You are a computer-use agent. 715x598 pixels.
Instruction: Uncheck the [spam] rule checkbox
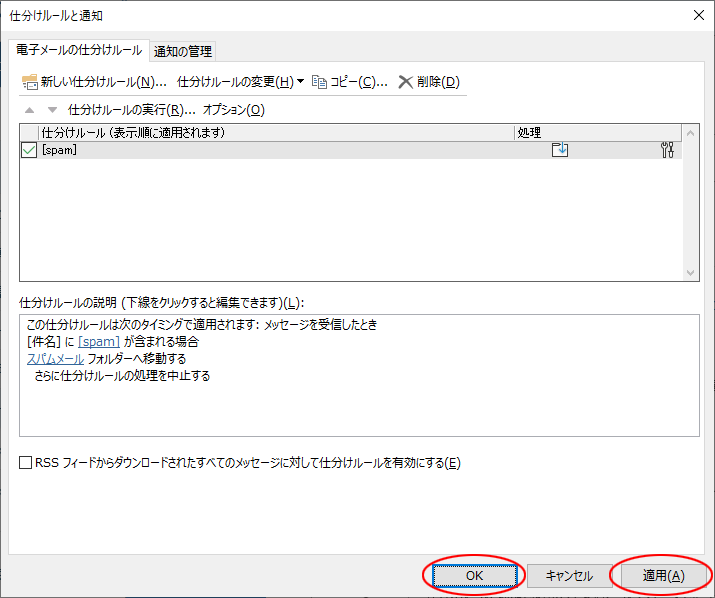click(29, 150)
